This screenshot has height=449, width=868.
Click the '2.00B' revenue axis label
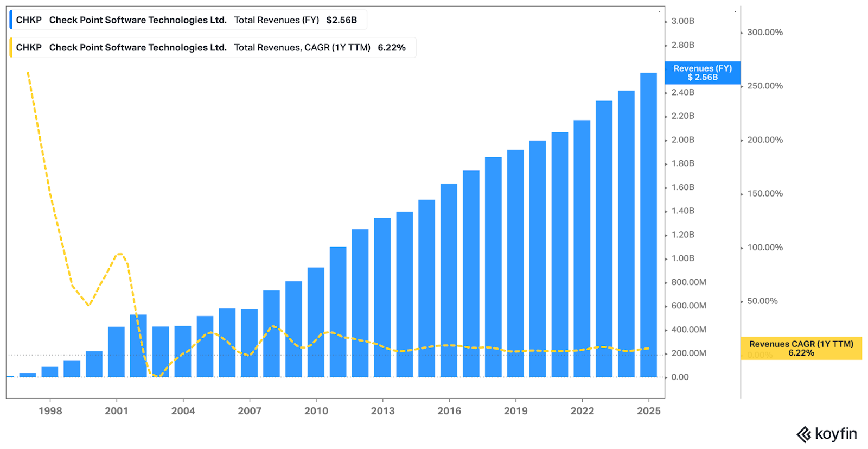coord(683,140)
